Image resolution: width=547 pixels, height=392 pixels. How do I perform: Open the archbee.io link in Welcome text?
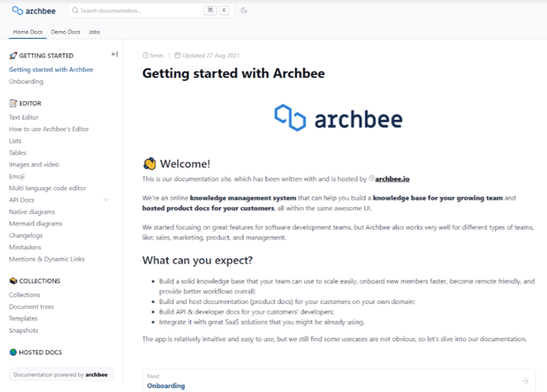[x=392, y=179]
